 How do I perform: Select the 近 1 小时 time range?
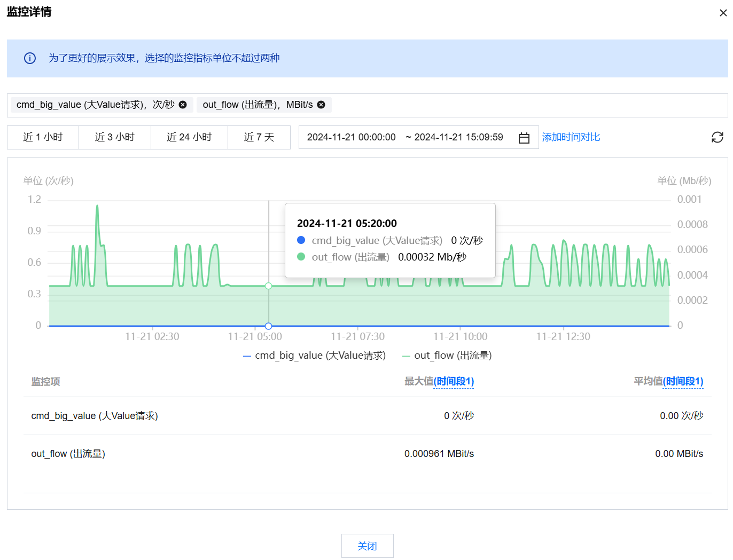(43, 137)
